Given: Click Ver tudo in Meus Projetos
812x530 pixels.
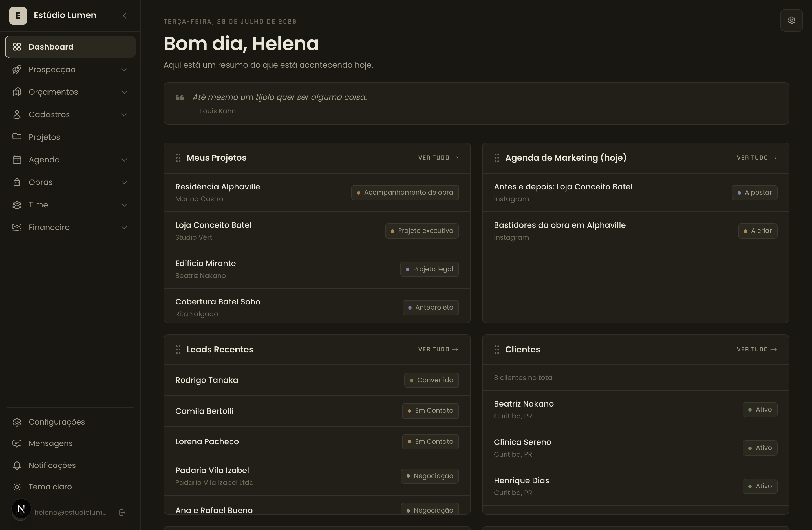Looking at the screenshot, I should [438, 158].
